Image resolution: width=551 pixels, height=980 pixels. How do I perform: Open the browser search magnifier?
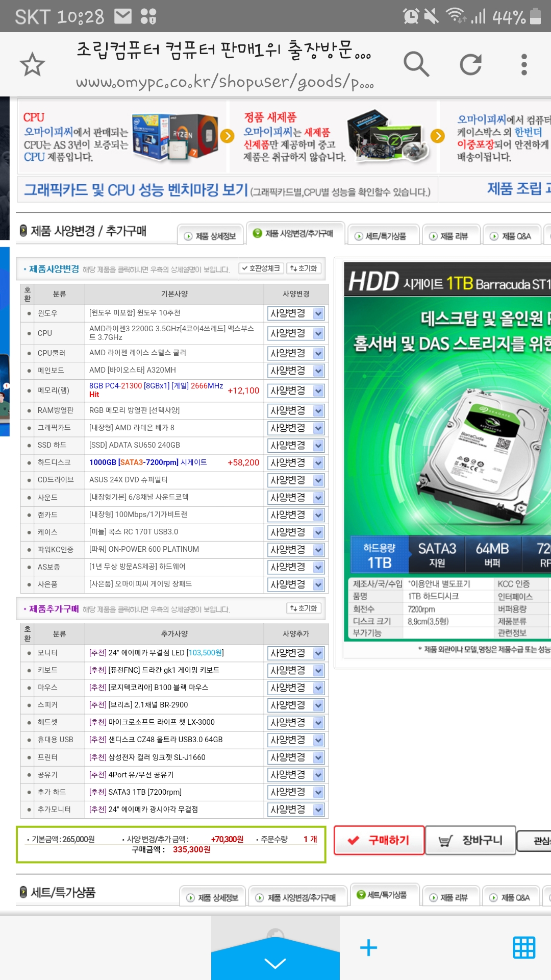[x=416, y=64]
